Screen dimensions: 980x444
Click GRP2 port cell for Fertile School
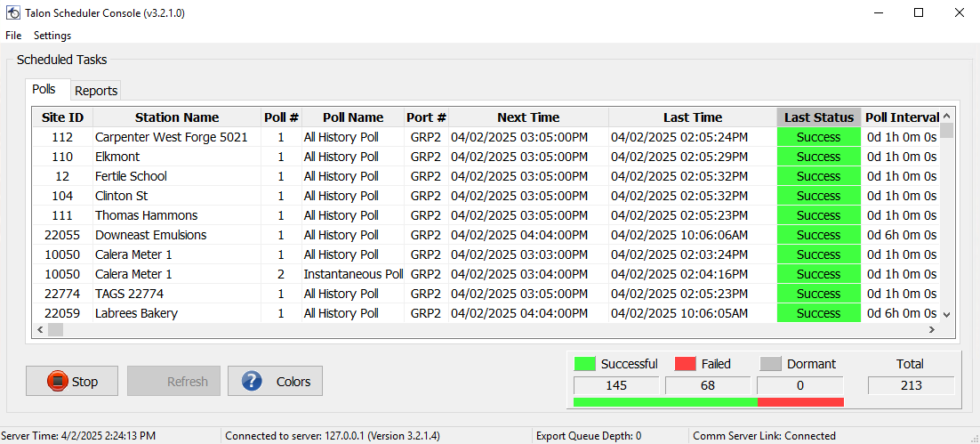coord(426,176)
